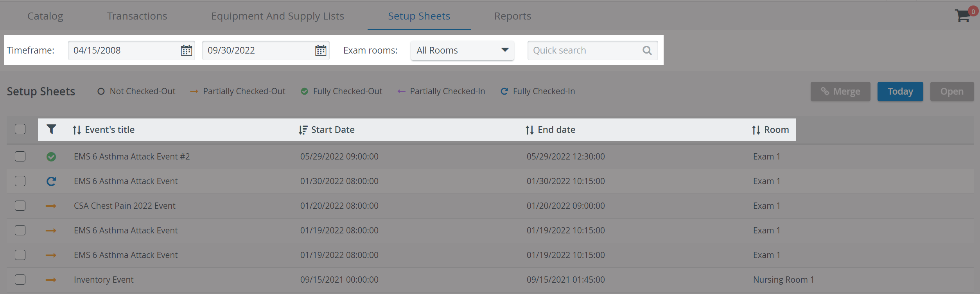
Task: Open the start date calendar picker
Action: 187,50
